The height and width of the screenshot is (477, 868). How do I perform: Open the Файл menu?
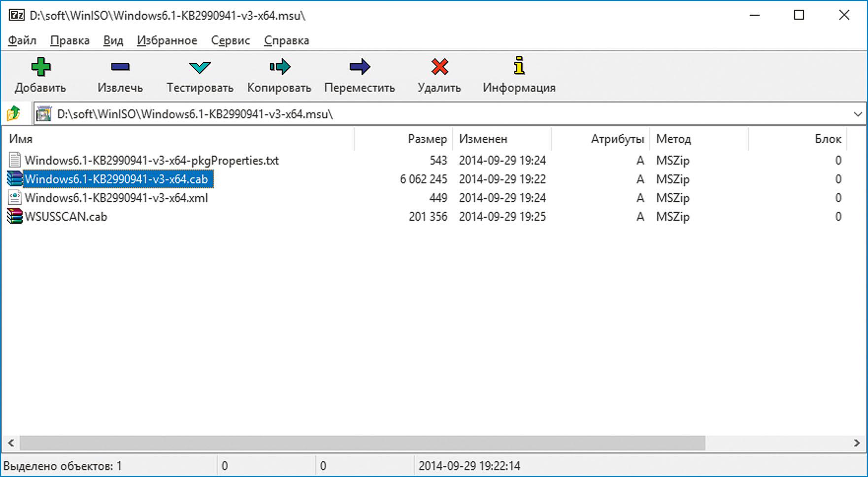pyautogui.click(x=22, y=40)
